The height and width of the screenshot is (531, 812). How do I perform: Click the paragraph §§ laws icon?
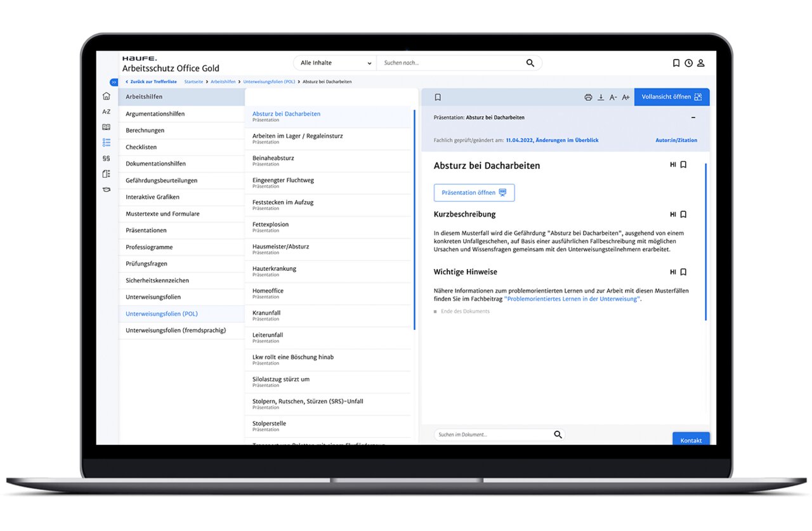pos(106,159)
